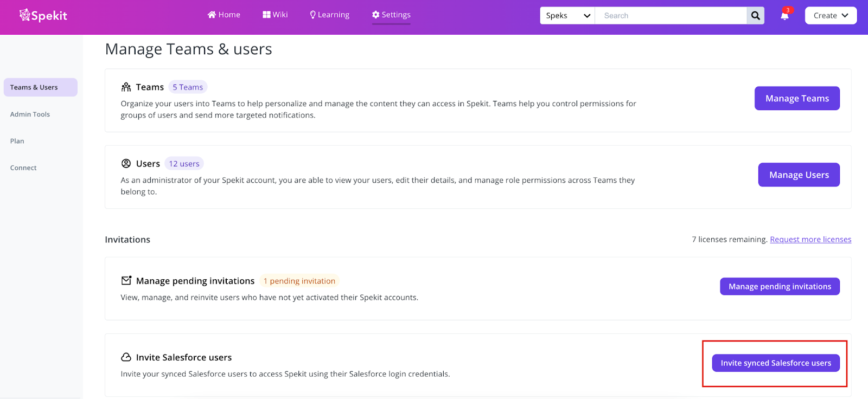Go to the Wiki section
Image resolution: width=868 pixels, height=399 pixels.
(275, 15)
